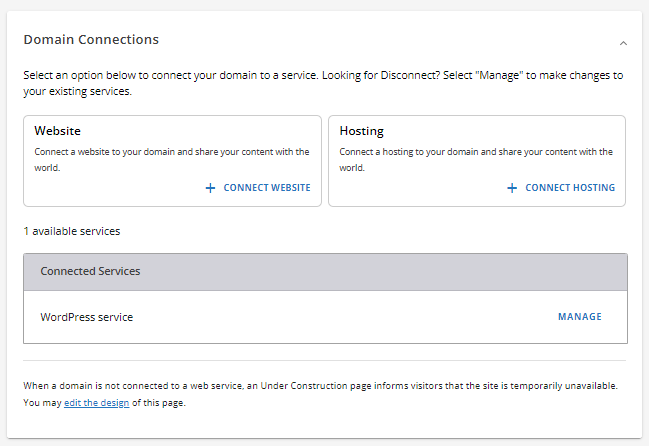Open Manage for WordPress service
Image resolution: width=649 pixels, height=446 pixels.
coord(579,317)
